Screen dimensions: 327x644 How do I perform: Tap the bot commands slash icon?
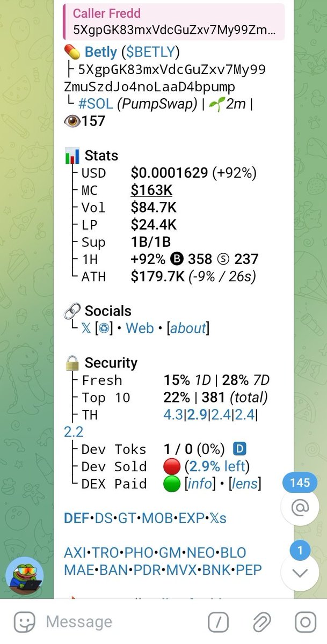click(x=219, y=622)
